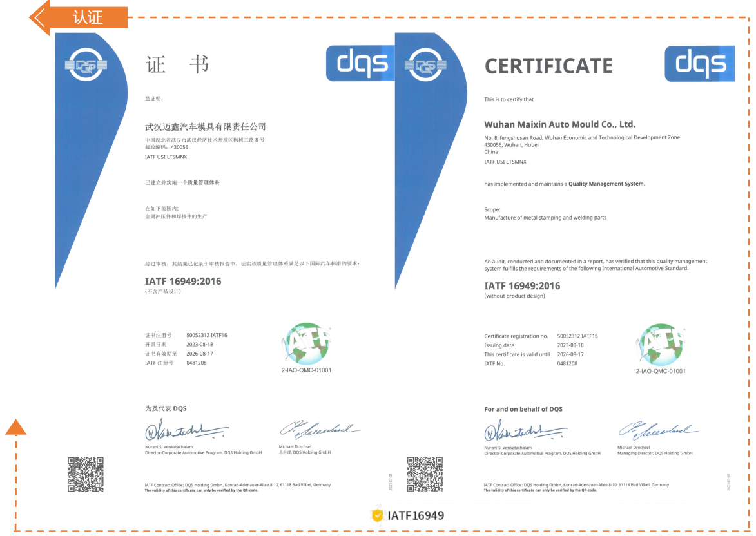Screen dimensions: 756x536
Task: Select "Wuhan Maixin Auto Mould Co., Ltd." company name
Action: tap(559, 124)
